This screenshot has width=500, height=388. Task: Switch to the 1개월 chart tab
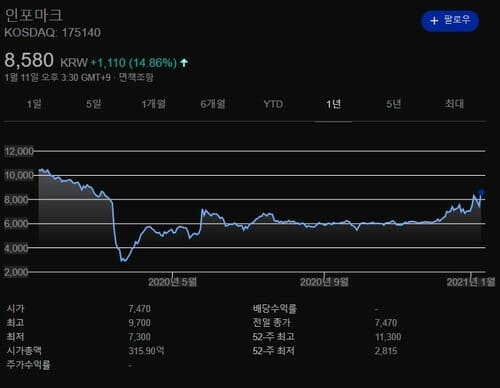coord(153,104)
